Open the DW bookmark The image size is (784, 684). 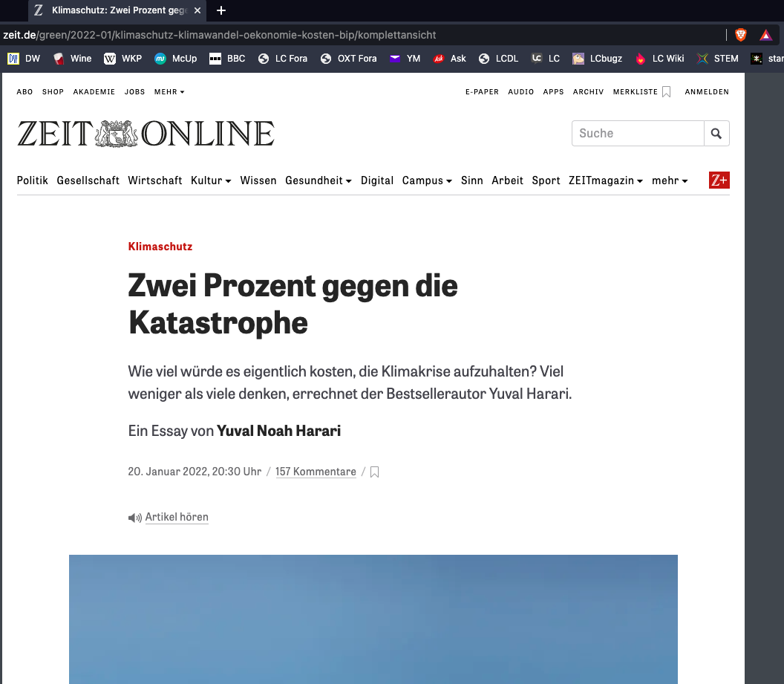[24, 59]
